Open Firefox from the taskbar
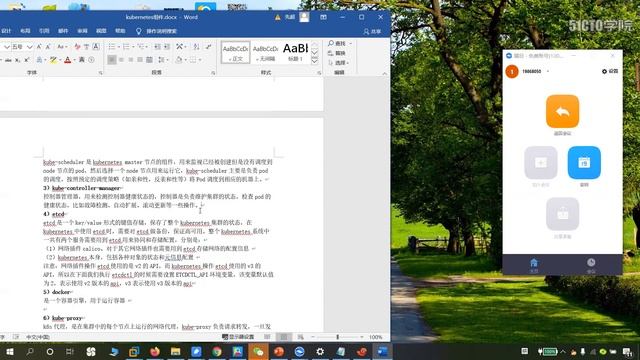The image size is (640, 360). [155, 351]
